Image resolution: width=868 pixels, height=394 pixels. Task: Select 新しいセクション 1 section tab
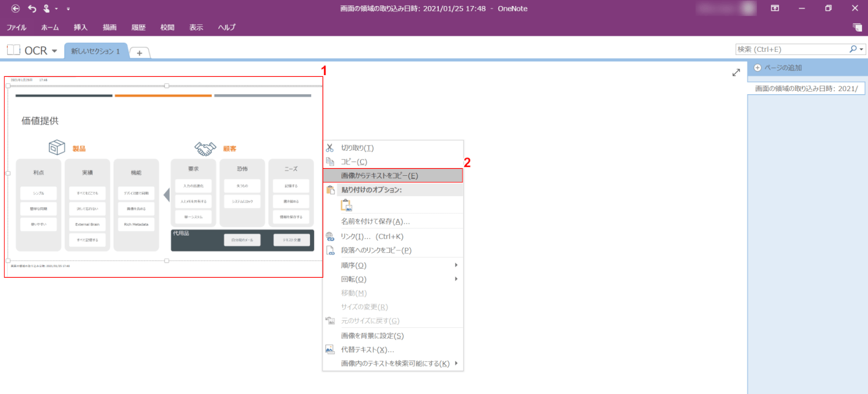pyautogui.click(x=95, y=51)
